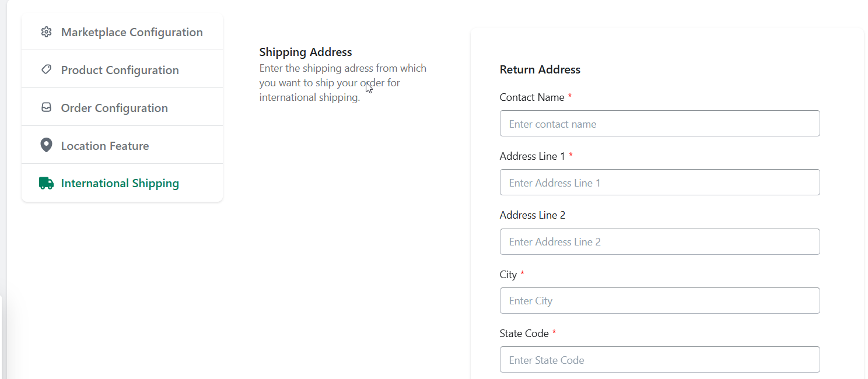Click the map pin icon for Location Feature

pyautogui.click(x=46, y=145)
